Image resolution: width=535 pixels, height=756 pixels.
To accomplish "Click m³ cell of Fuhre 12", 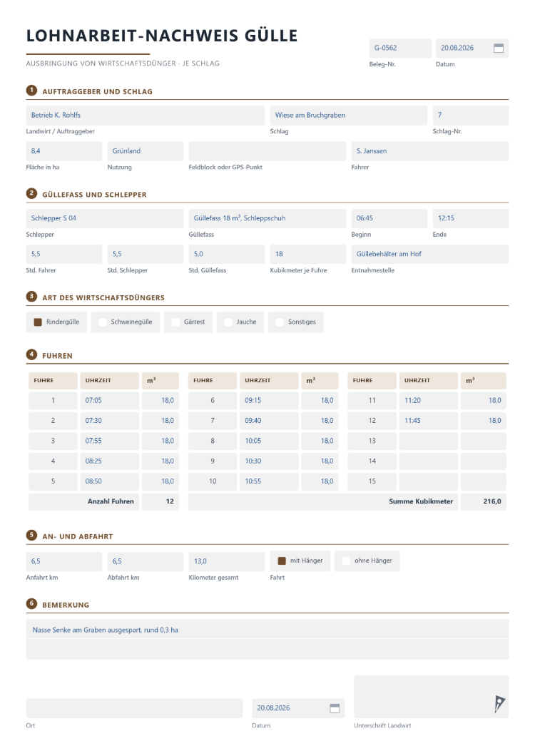I will [484, 421].
